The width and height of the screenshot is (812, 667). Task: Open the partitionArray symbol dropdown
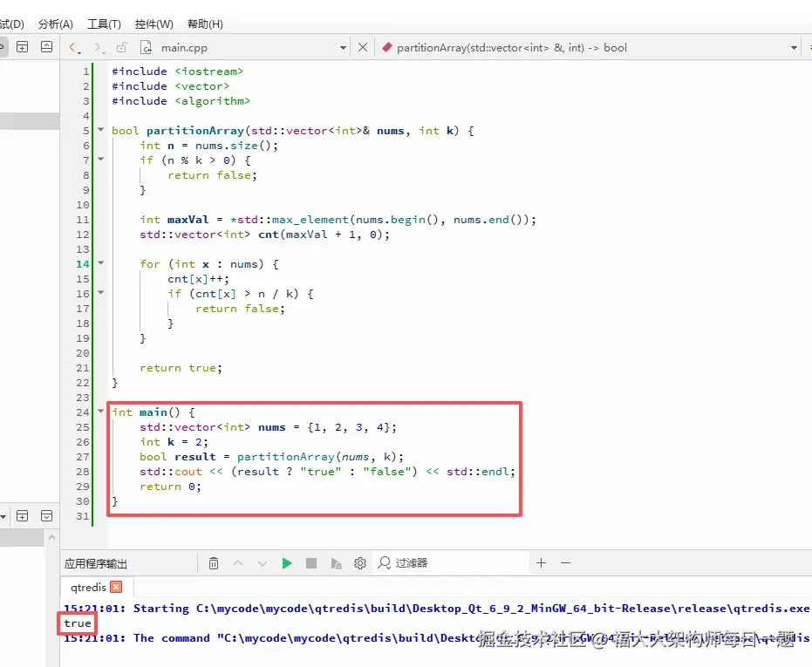[794, 48]
